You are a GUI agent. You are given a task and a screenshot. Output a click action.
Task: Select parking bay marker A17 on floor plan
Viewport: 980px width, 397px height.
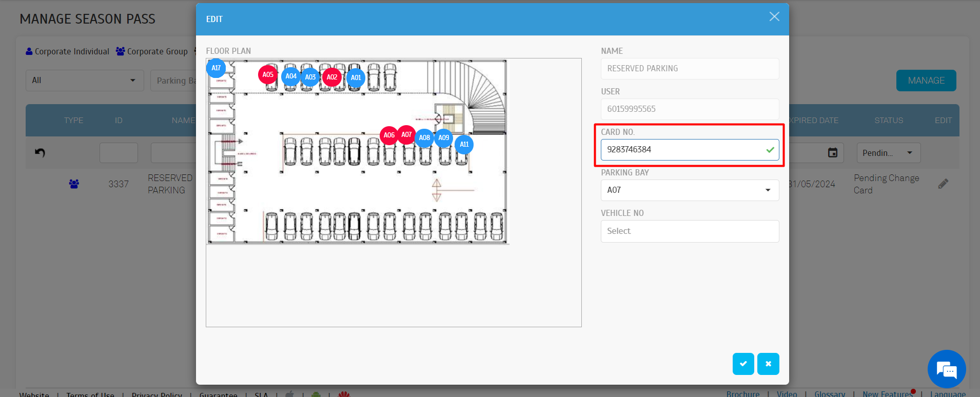tap(216, 68)
